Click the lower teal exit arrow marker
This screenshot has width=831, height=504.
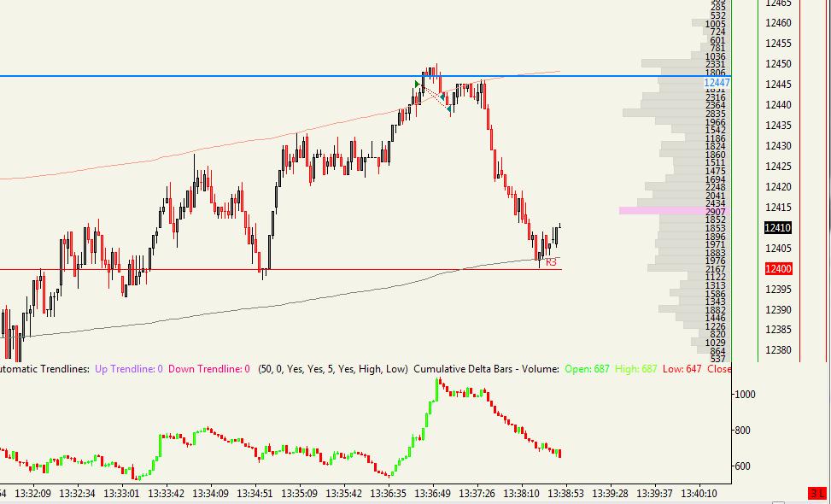[x=448, y=109]
